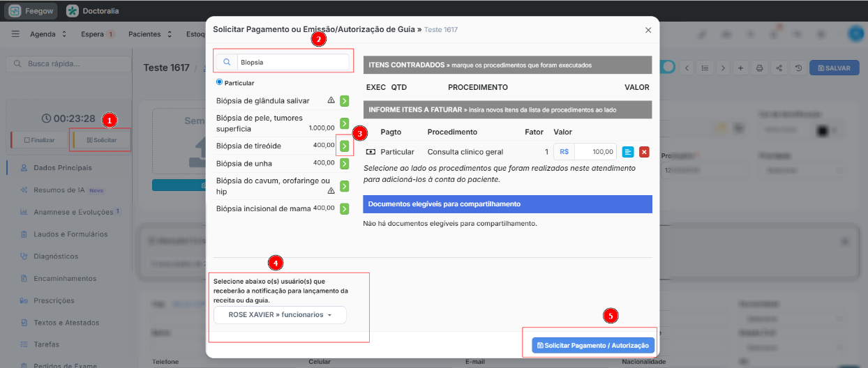Toggle the switch left of record navigation arrows
Viewport: 868px width, 368px height.
tap(666, 67)
